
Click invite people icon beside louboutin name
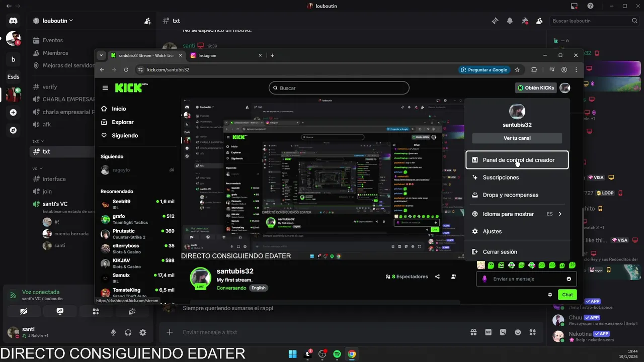[147, 21]
